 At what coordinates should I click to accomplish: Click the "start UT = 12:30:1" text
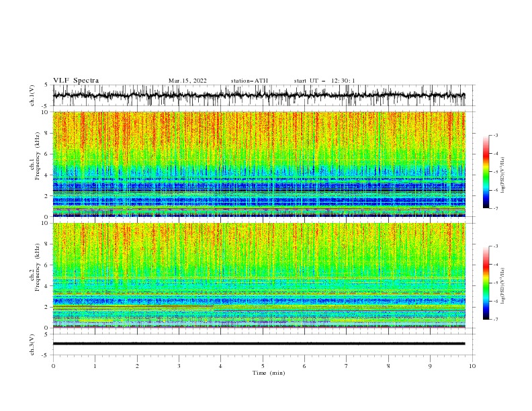[324, 81]
